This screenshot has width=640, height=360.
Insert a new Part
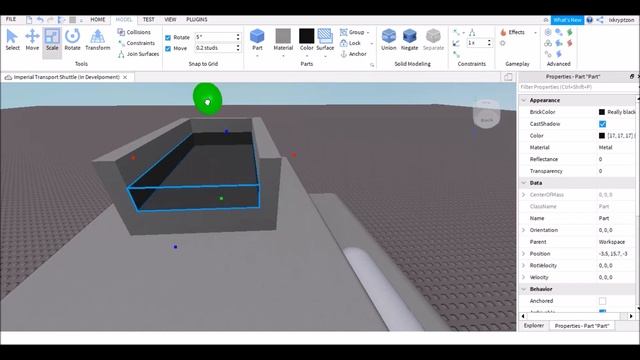257,40
